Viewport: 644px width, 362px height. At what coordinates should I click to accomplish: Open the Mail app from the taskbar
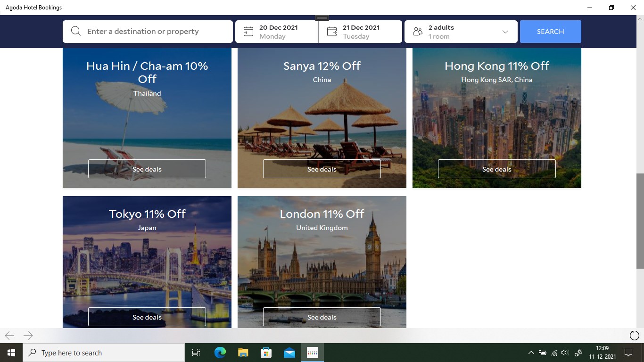[x=289, y=353]
